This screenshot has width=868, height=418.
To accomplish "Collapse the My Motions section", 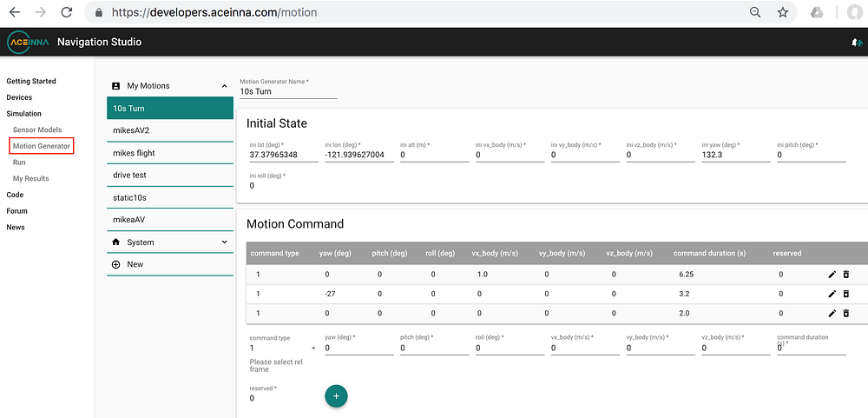I will coord(224,86).
